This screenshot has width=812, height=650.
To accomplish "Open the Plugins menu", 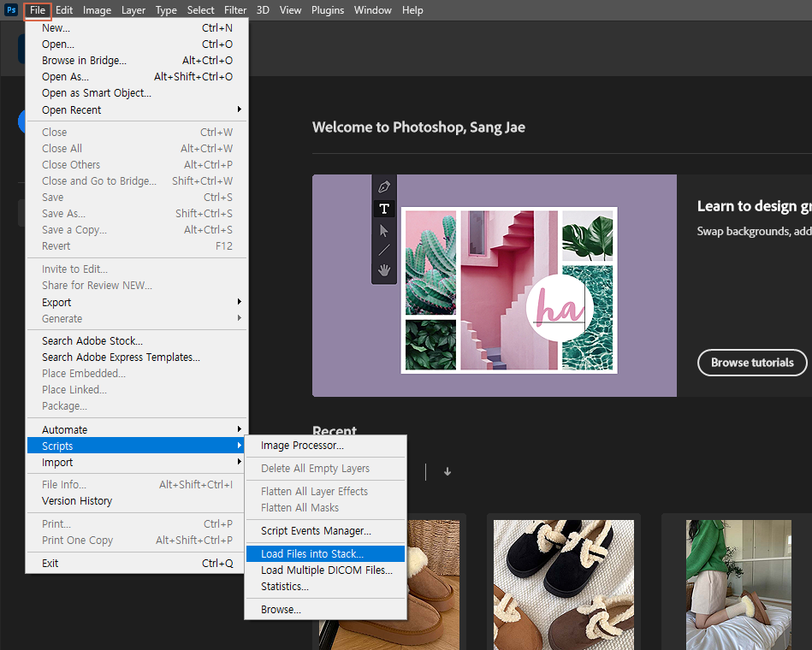I will pyautogui.click(x=328, y=9).
